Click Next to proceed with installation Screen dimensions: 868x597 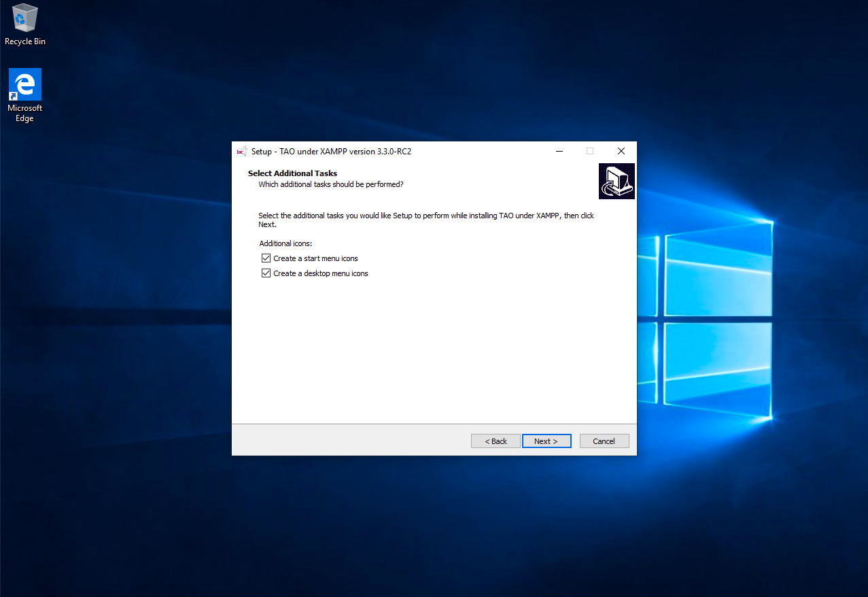[x=546, y=441]
